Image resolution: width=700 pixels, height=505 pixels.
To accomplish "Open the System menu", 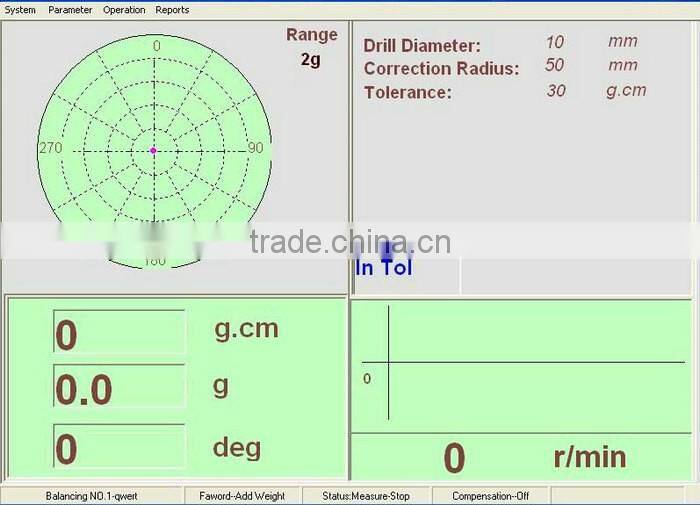I will click(x=20, y=10).
